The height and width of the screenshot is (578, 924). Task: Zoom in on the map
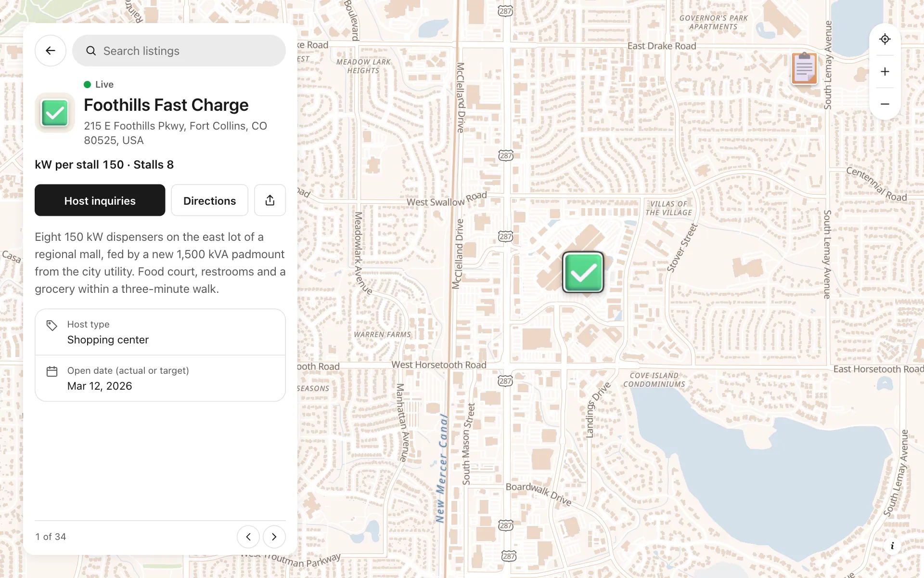(885, 72)
